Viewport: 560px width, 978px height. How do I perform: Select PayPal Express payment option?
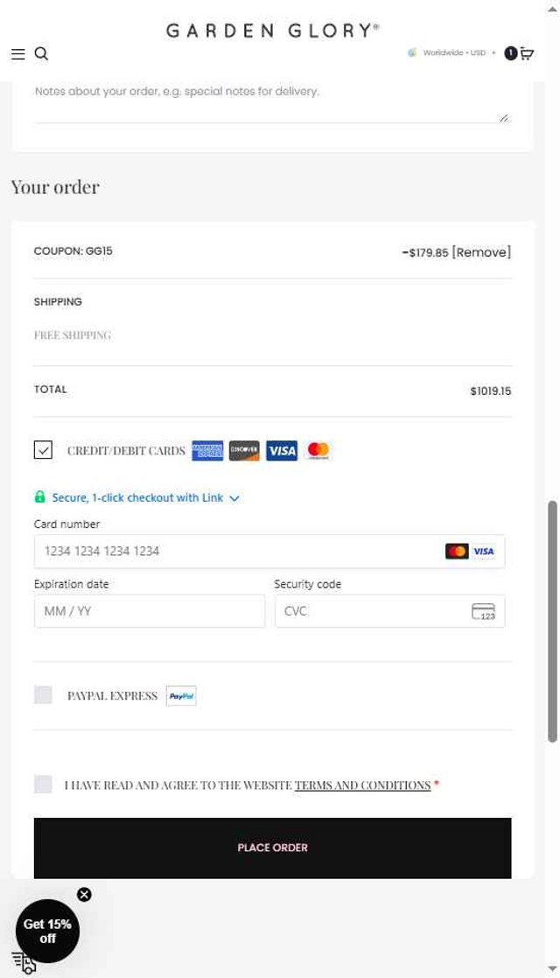click(x=43, y=695)
